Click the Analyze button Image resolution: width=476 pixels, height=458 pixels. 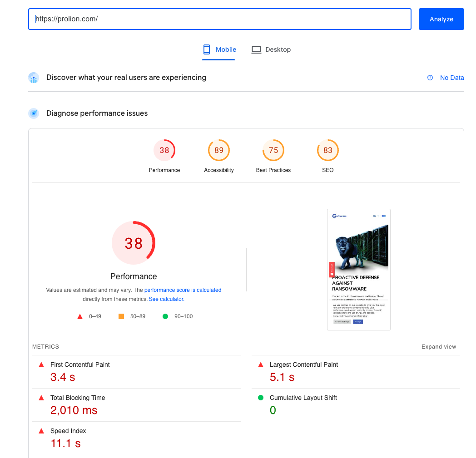tap(441, 19)
